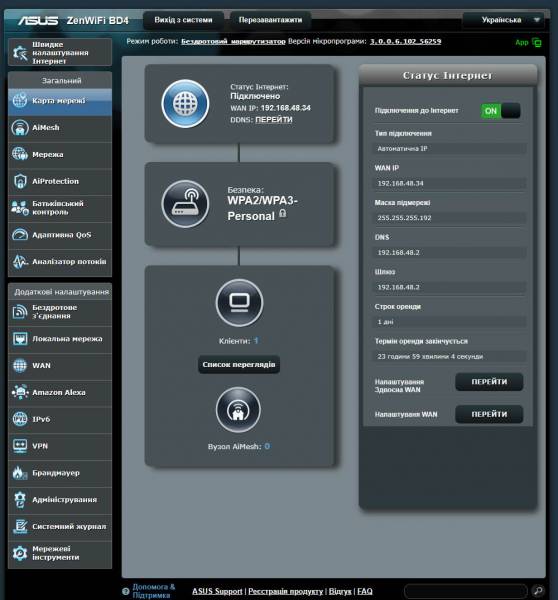Click the search magnifier icon at bottom
The image size is (558, 600).
[x=538, y=591]
